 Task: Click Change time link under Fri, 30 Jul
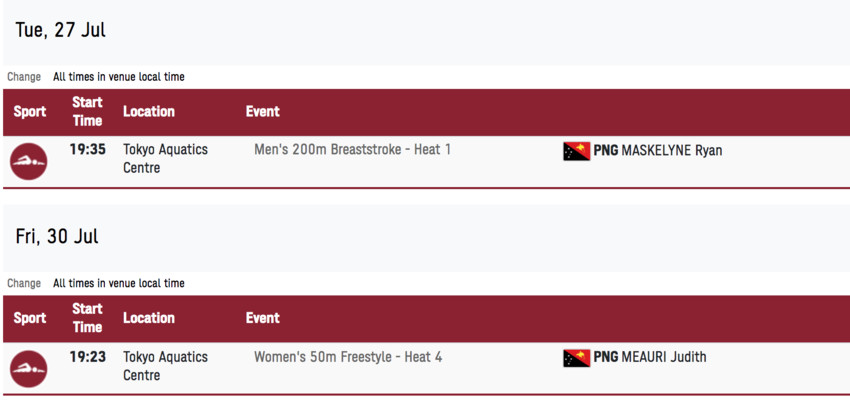pyautogui.click(x=24, y=283)
